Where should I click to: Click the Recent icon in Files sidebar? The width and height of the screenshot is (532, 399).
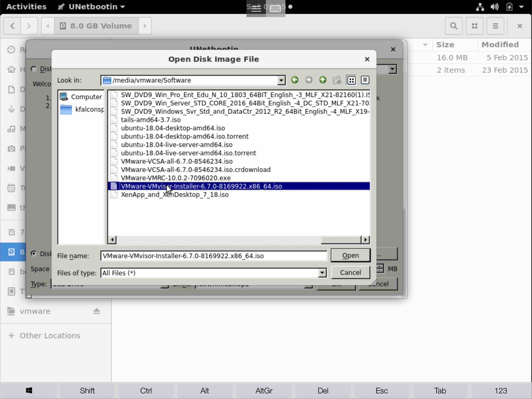tap(11, 50)
